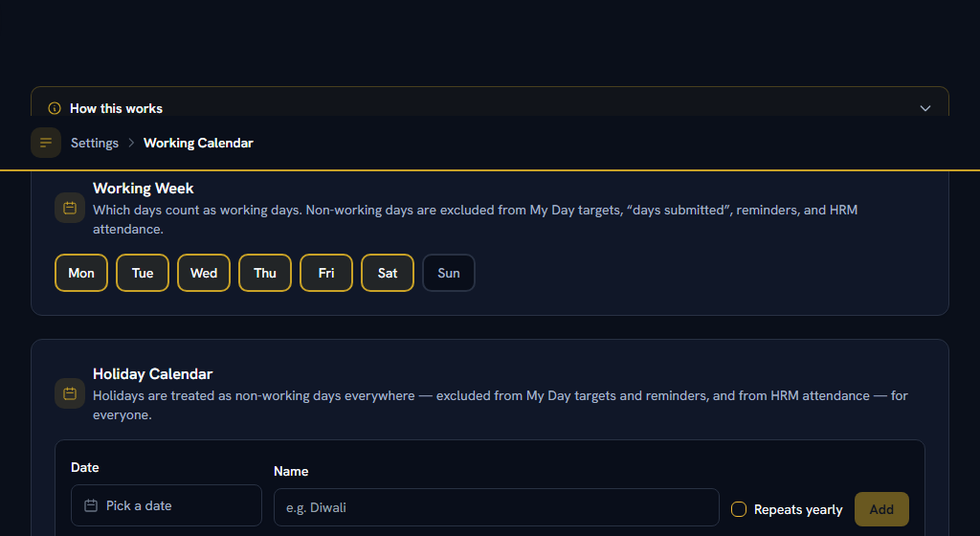This screenshot has width=980, height=536.
Task: Click the info icon next to How this works
Action: click(x=55, y=108)
